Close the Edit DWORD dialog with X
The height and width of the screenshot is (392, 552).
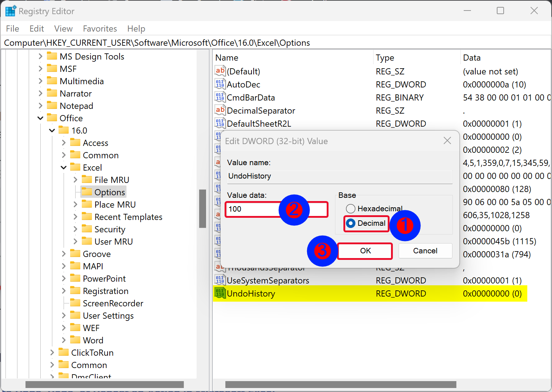click(x=447, y=141)
